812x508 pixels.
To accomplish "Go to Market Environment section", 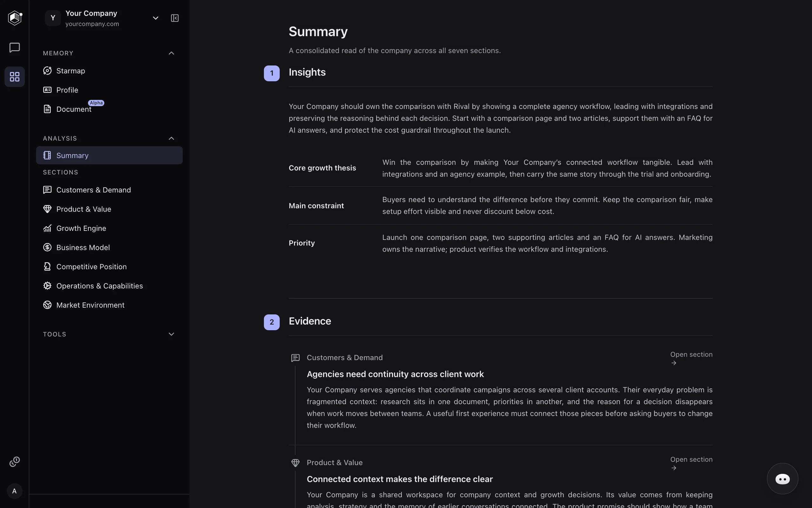I will (109, 305).
